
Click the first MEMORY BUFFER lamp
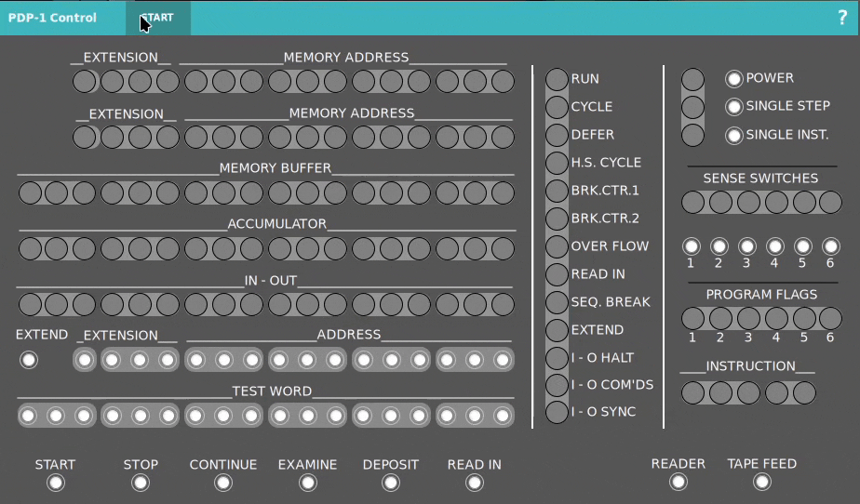pos(30,192)
